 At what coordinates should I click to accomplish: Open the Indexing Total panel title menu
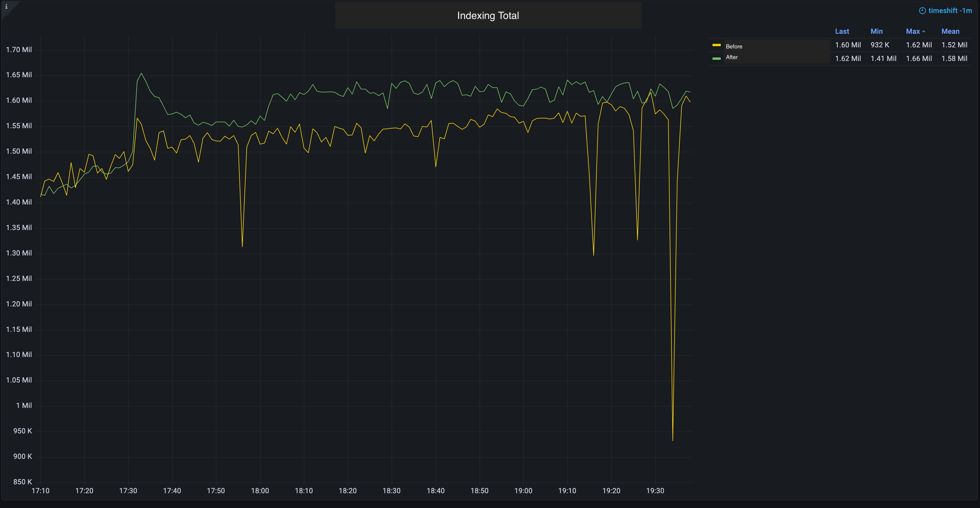point(488,16)
